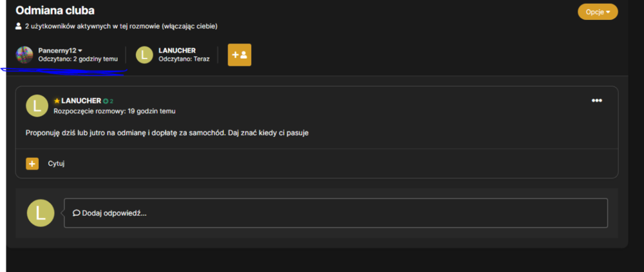Click the Cytuj quote link
This screenshot has width=644, height=272.
56,164
